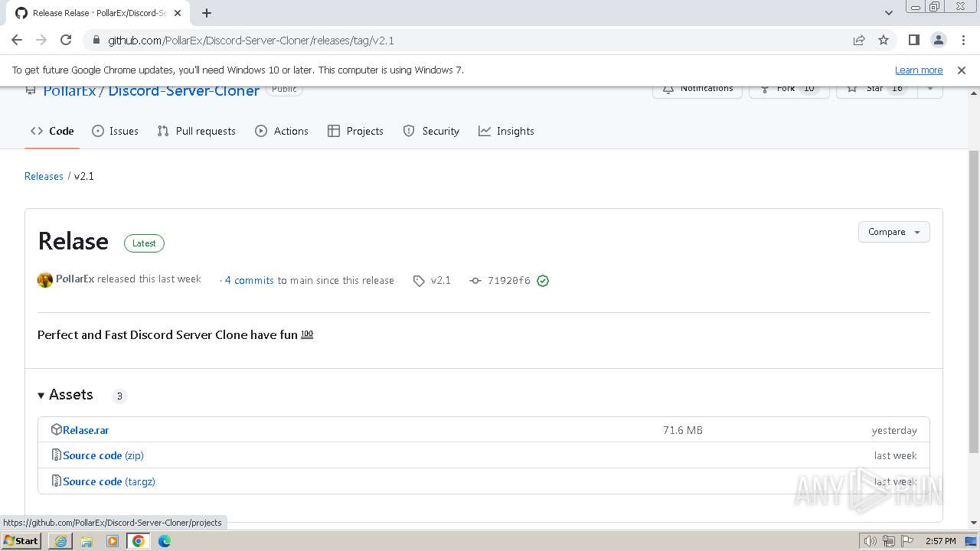This screenshot has width=980, height=551.
Task: Click the v2.1 tag icon
Action: [419, 281]
